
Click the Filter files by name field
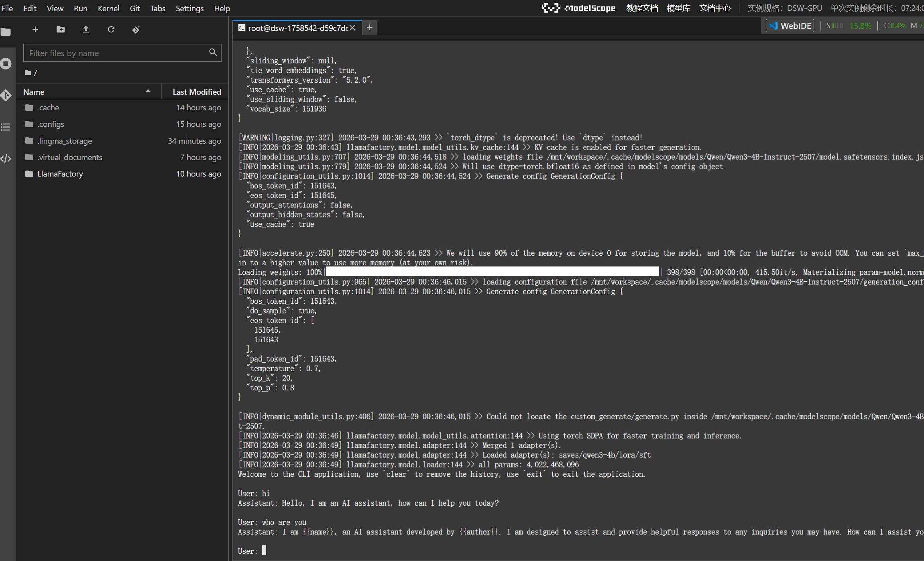pyautogui.click(x=116, y=53)
